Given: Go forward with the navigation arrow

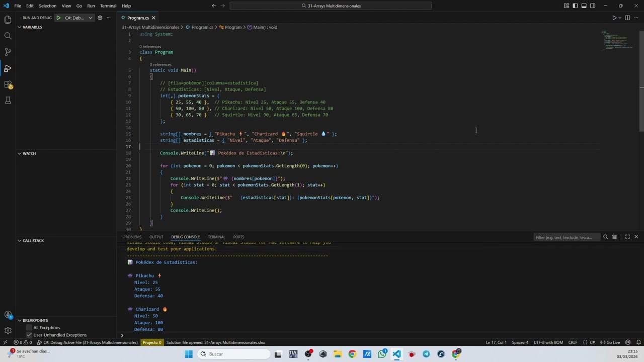Looking at the screenshot, I should (222, 6).
